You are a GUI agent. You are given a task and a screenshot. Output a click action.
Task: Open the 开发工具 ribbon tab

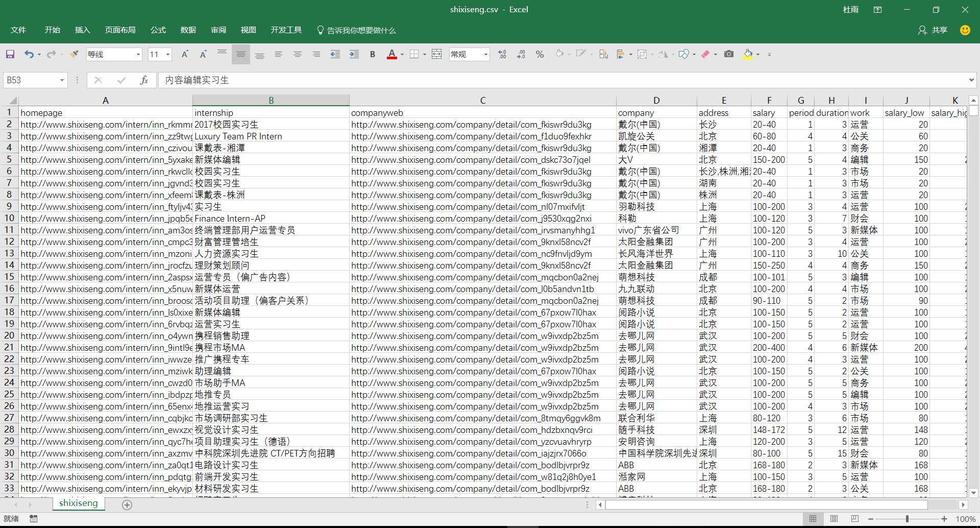tap(286, 30)
